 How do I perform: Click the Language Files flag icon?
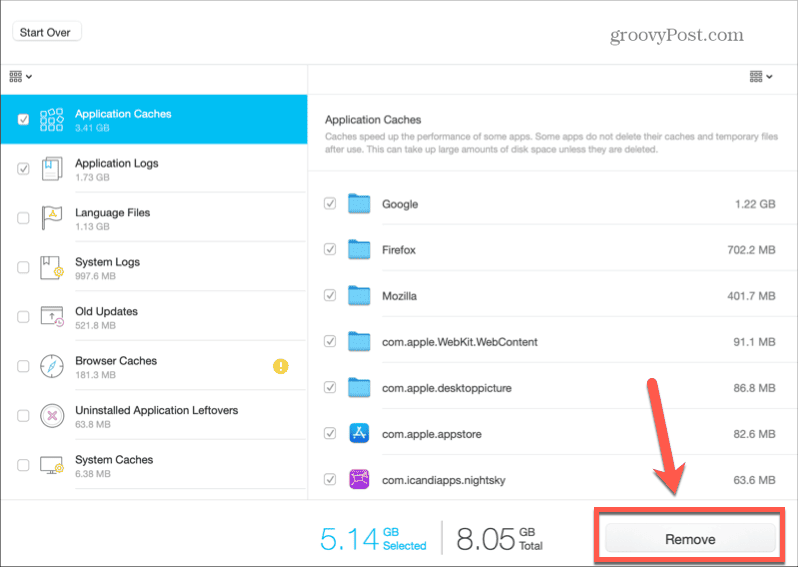[52, 218]
